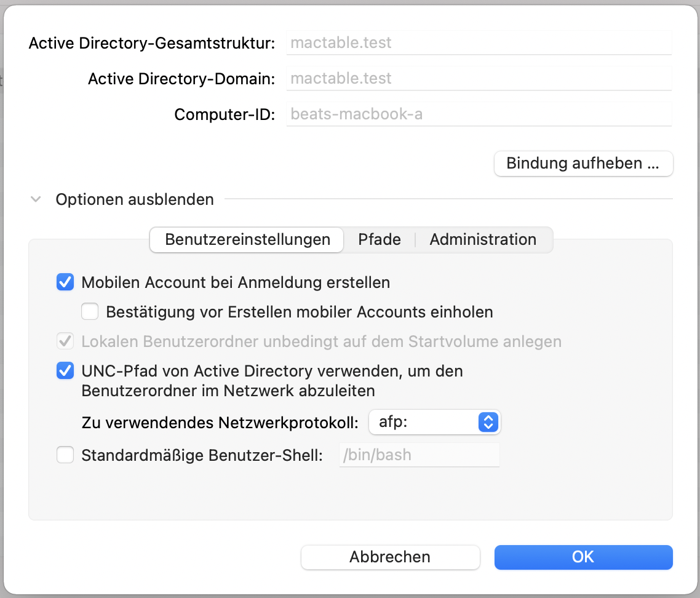Open the Administration tab
Image resolution: width=700 pixels, height=598 pixels.
[483, 239]
